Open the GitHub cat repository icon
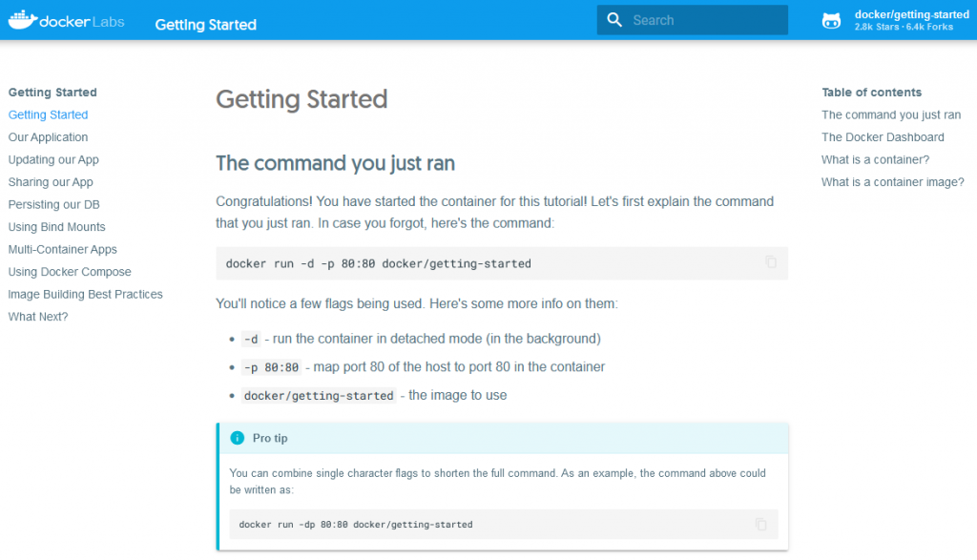The image size is (977, 560). coord(831,21)
